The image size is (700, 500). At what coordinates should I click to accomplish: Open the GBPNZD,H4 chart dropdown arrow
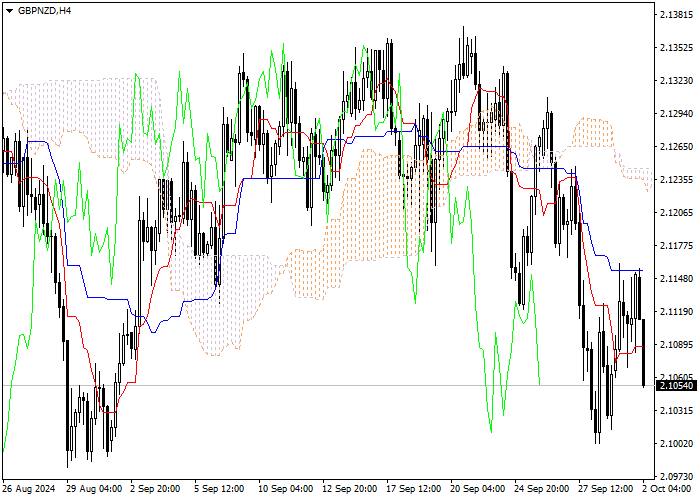coord(9,11)
